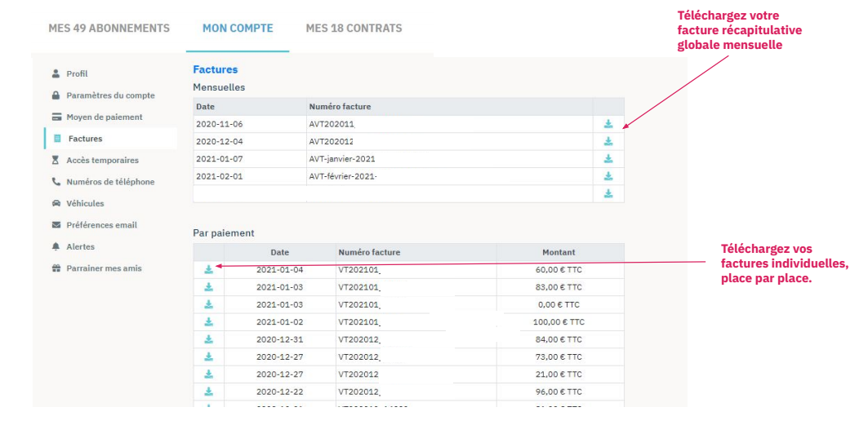
Task: Download the 83,00 € TTC payment invoice
Action: pyautogui.click(x=209, y=287)
